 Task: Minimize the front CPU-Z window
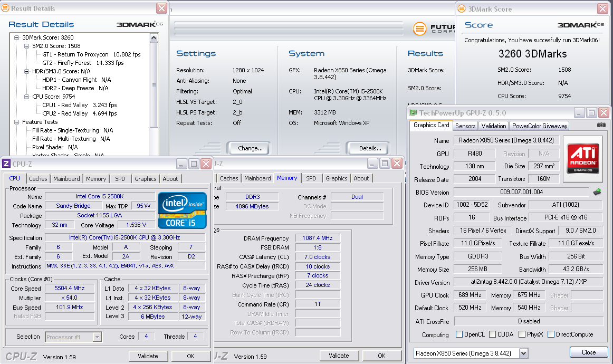click(x=181, y=164)
